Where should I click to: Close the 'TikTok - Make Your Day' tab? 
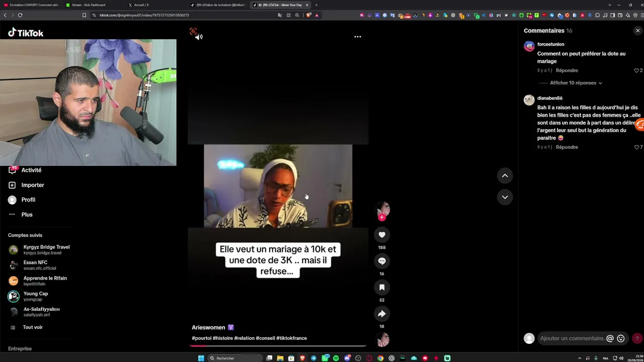[307, 5]
